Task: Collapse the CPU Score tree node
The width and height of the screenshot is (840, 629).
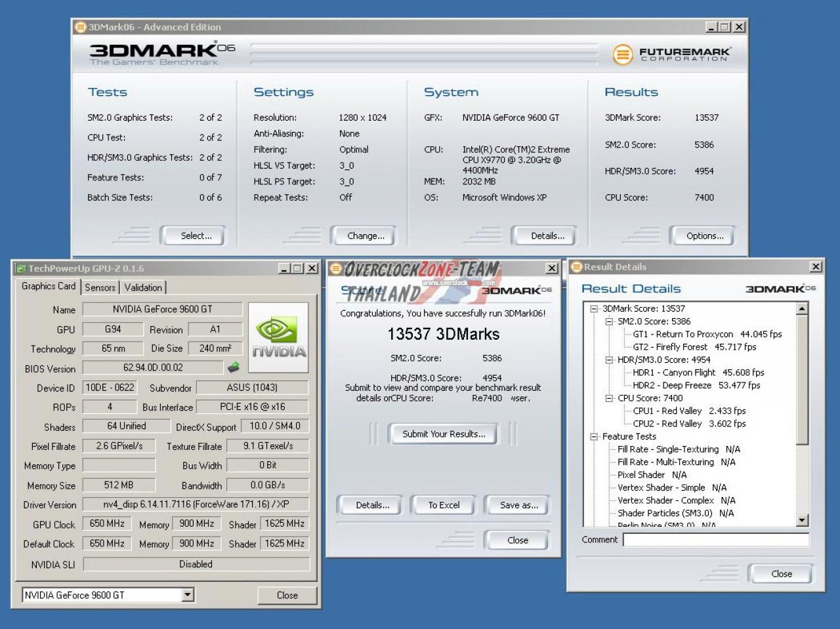Action: pyautogui.click(x=609, y=398)
